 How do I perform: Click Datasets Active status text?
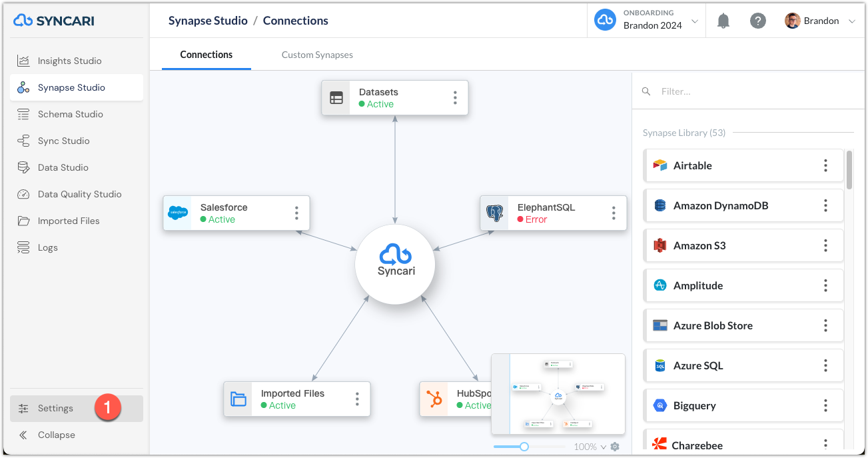[x=380, y=104]
